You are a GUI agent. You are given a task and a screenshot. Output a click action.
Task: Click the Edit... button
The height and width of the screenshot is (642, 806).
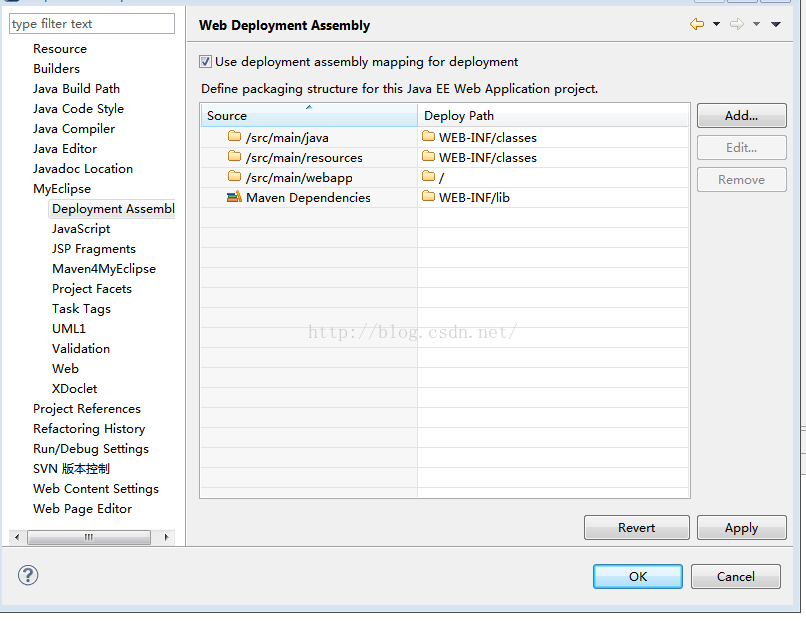[741, 148]
